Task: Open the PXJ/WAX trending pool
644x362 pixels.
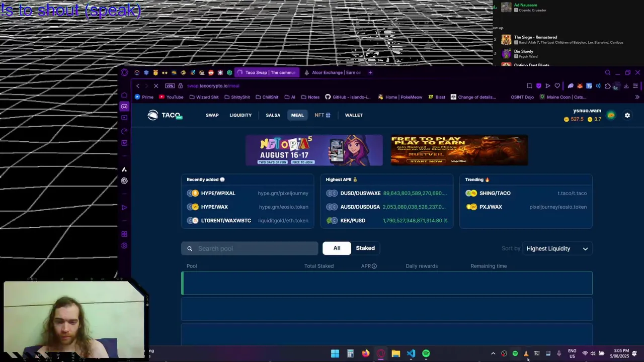Action: click(526, 207)
